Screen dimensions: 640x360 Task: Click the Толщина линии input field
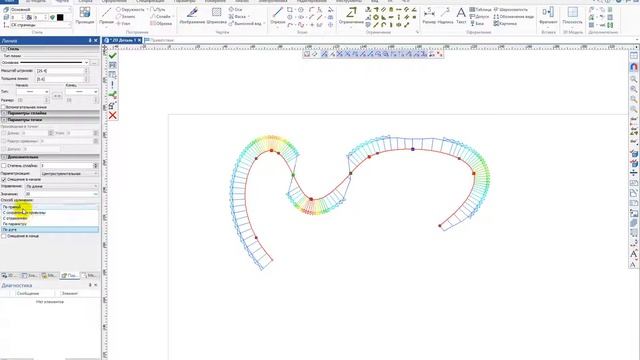tap(60, 79)
